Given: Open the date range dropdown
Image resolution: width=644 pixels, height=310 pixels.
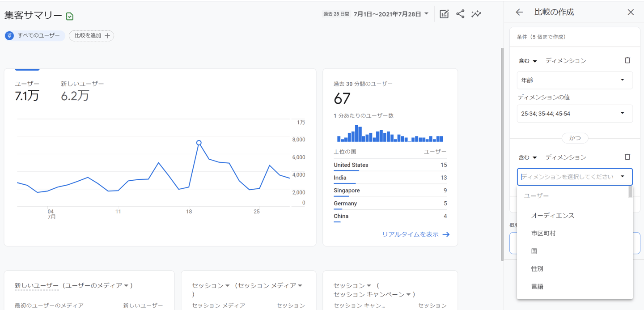Looking at the screenshot, I should 390,14.
